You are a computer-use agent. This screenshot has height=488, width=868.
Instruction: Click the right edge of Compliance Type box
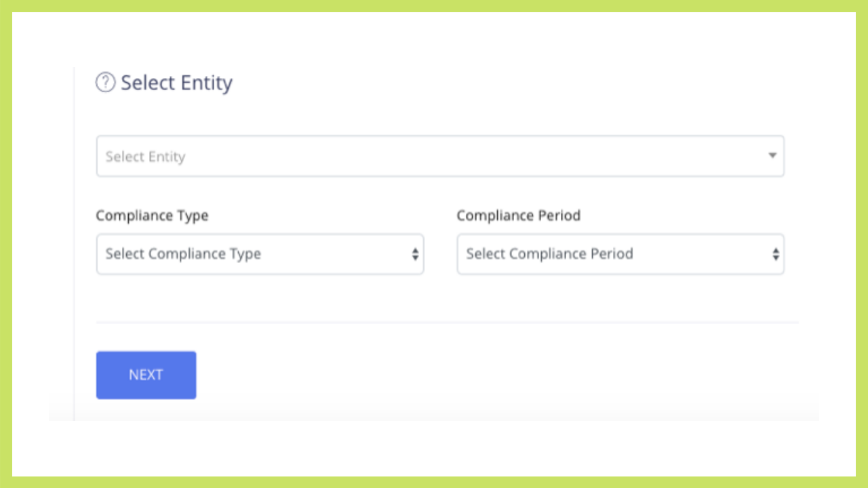click(422, 254)
